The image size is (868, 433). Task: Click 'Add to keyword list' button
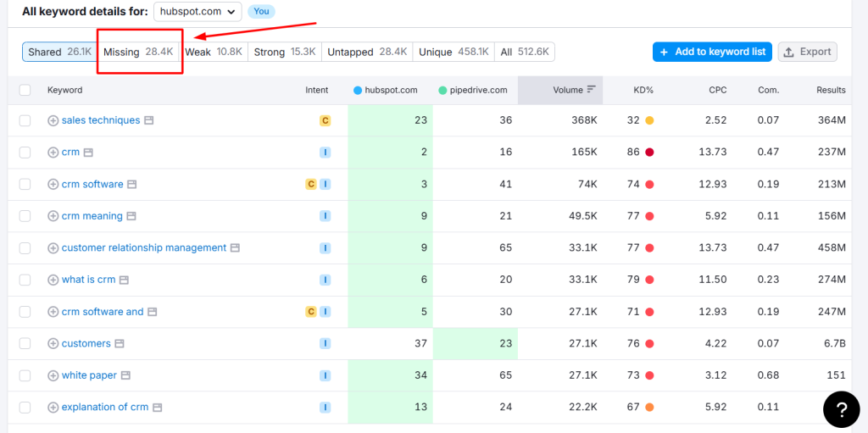[x=712, y=52]
